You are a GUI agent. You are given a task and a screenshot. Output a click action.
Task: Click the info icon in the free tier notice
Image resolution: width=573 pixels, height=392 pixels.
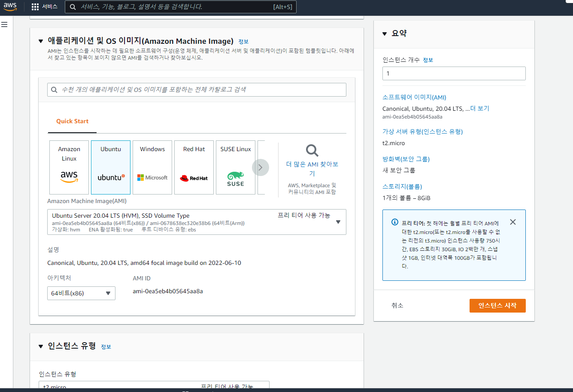[x=394, y=222]
